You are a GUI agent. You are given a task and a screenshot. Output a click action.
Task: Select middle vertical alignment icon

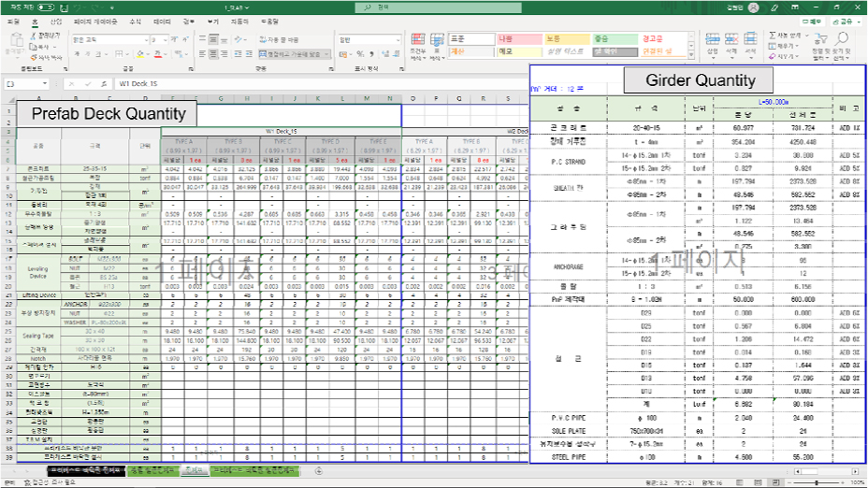click(213, 40)
